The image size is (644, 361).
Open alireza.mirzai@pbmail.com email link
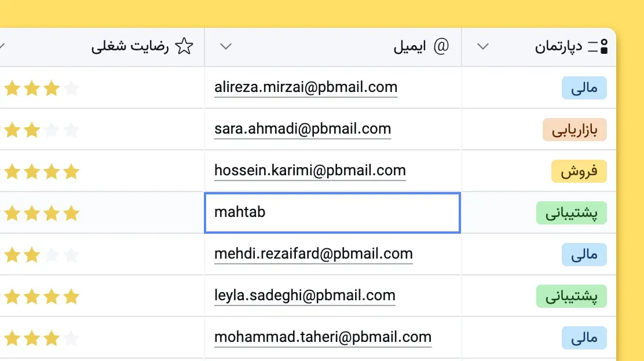[x=306, y=88]
